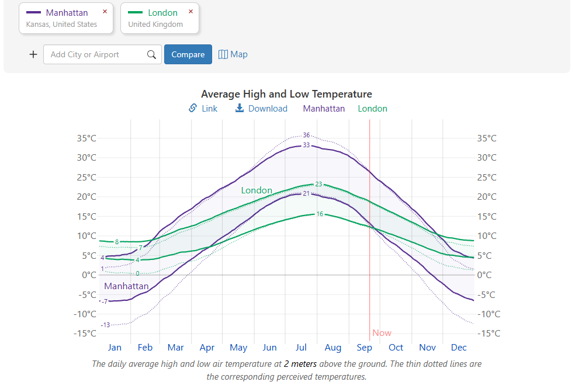Viewport: 575px width, 392px height.
Task: Click the Manhattan label inside the chart
Action: tap(126, 286)
